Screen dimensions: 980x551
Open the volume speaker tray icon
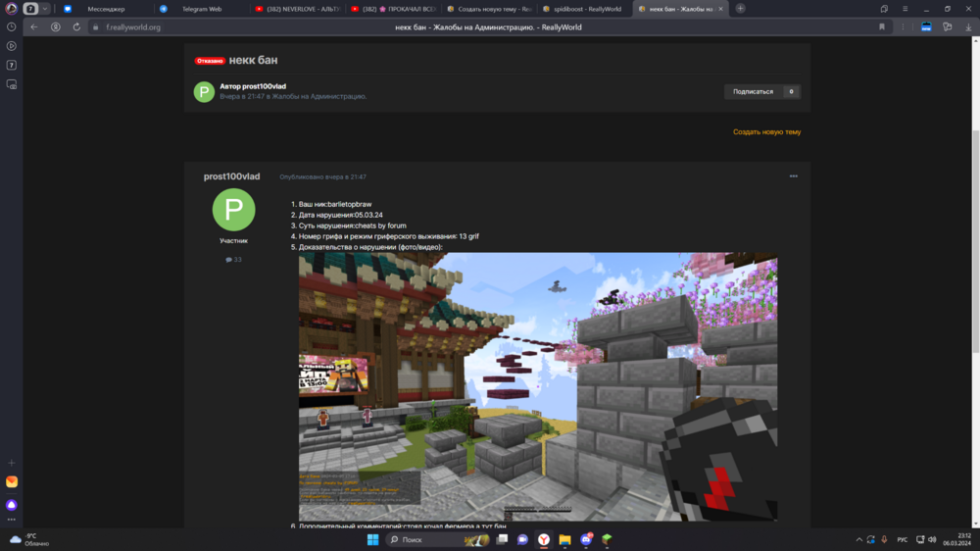932,539
